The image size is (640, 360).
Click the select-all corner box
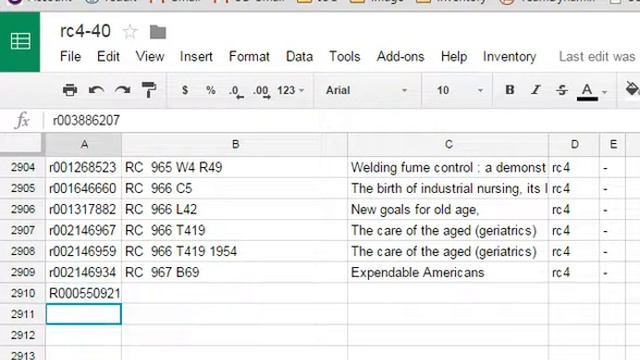[22, 144]
